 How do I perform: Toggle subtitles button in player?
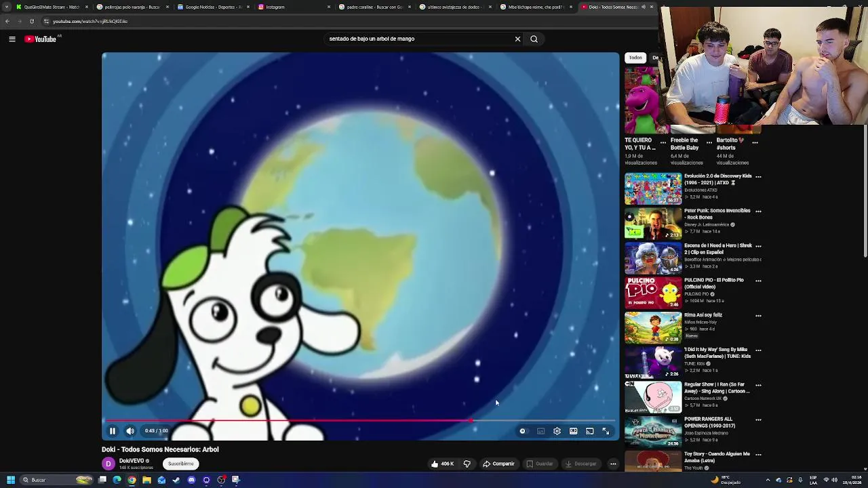coord(540,431)
